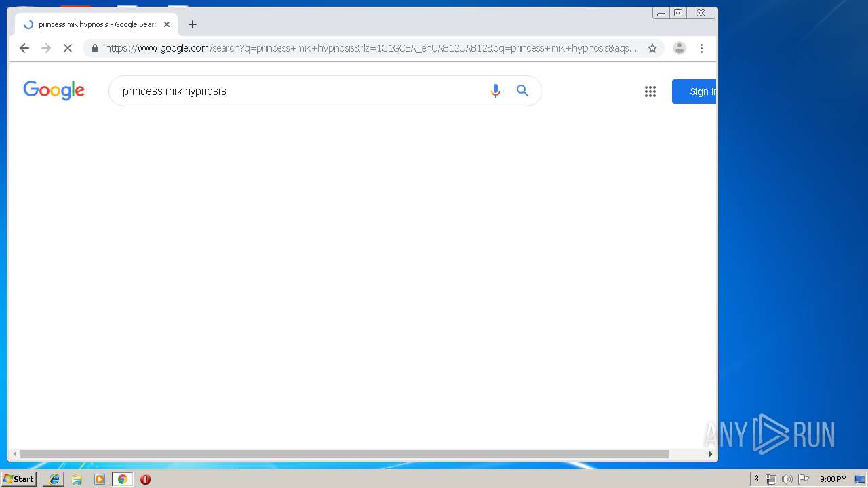Screen dimensions: 868x488
Task: Click the browser forward arrow
Action: [46, 48]
